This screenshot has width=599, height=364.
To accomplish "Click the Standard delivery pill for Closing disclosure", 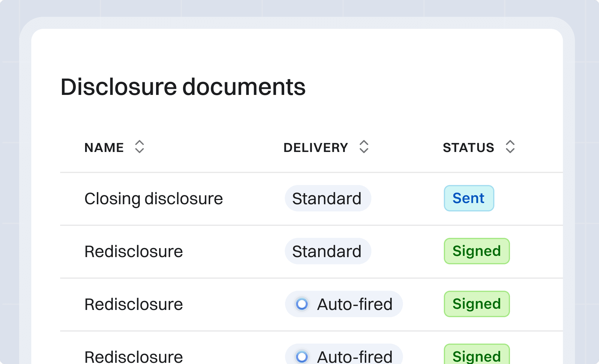I will pyautogui.click(x=327, y=198).
